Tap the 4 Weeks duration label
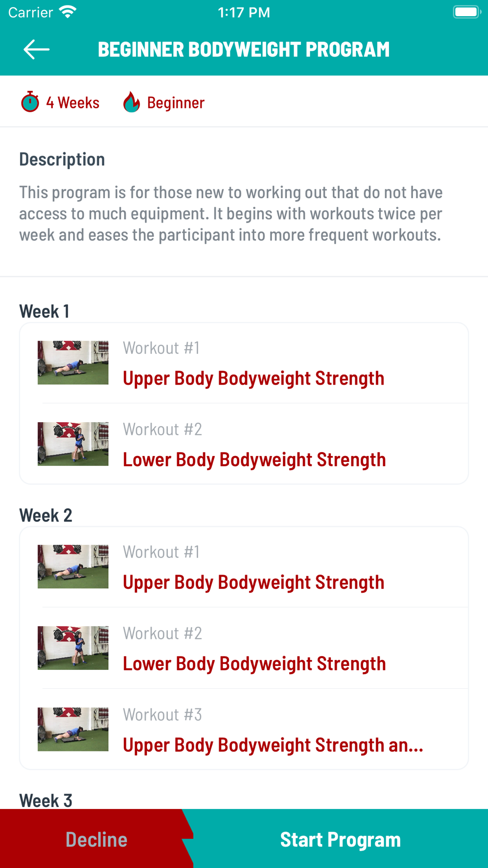 [73, 103]
